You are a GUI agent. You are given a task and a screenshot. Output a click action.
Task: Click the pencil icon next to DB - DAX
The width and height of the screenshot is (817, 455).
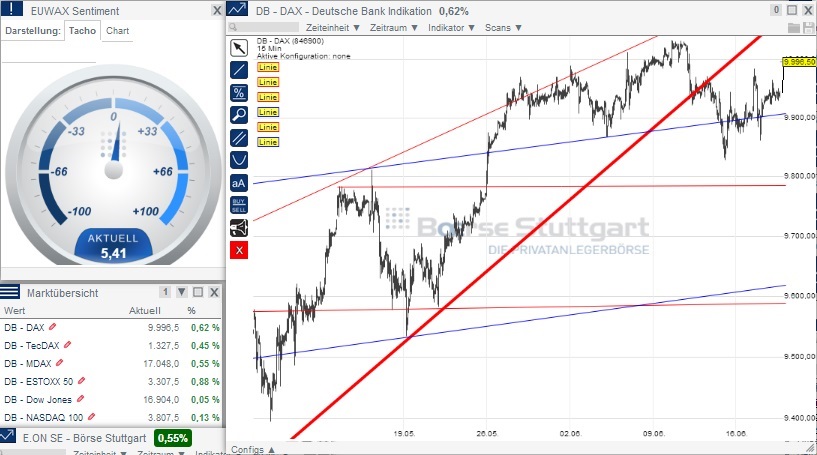(x=52, y=327)
